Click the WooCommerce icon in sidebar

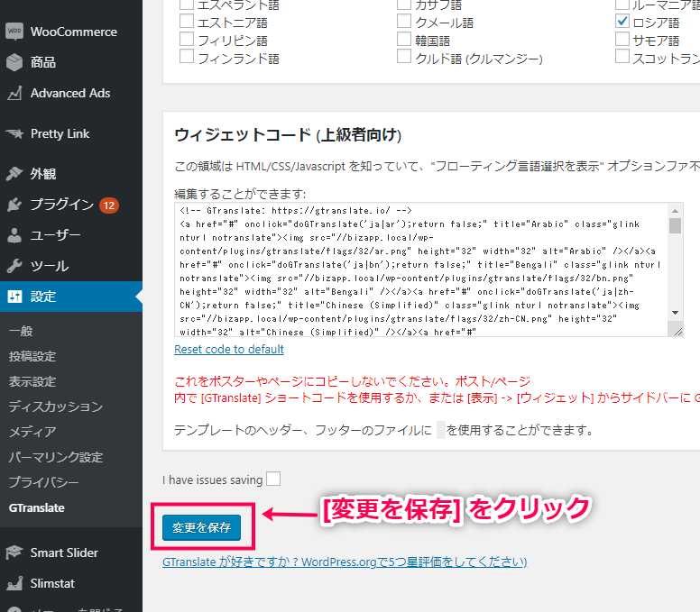pyautogui.click(x=14, y=32)
